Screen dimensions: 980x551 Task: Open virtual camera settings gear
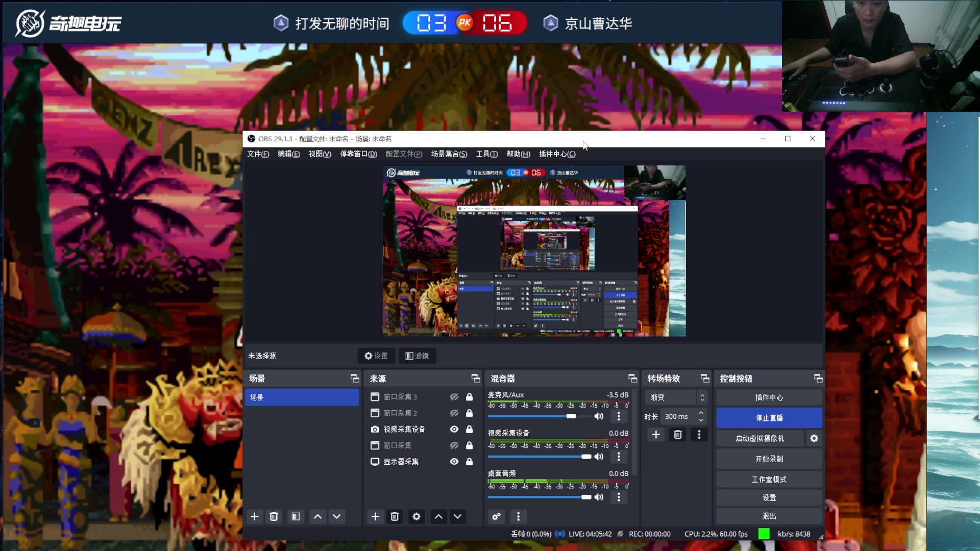[x=814, y=438]
